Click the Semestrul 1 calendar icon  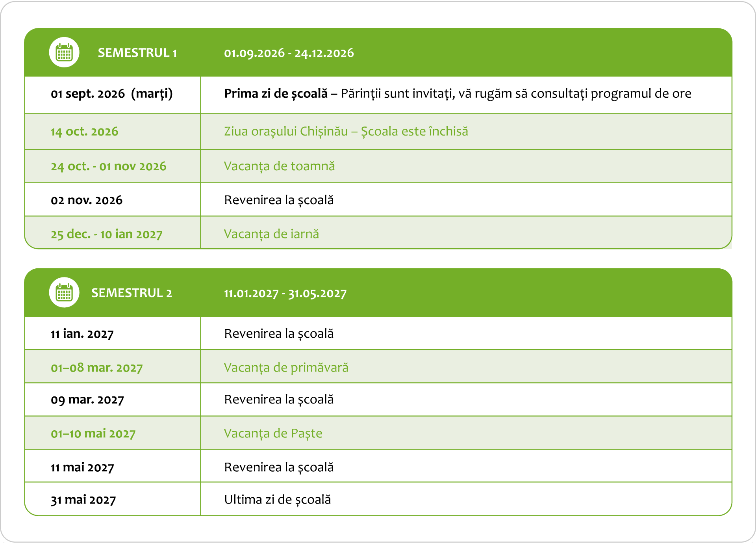(64, 52)
